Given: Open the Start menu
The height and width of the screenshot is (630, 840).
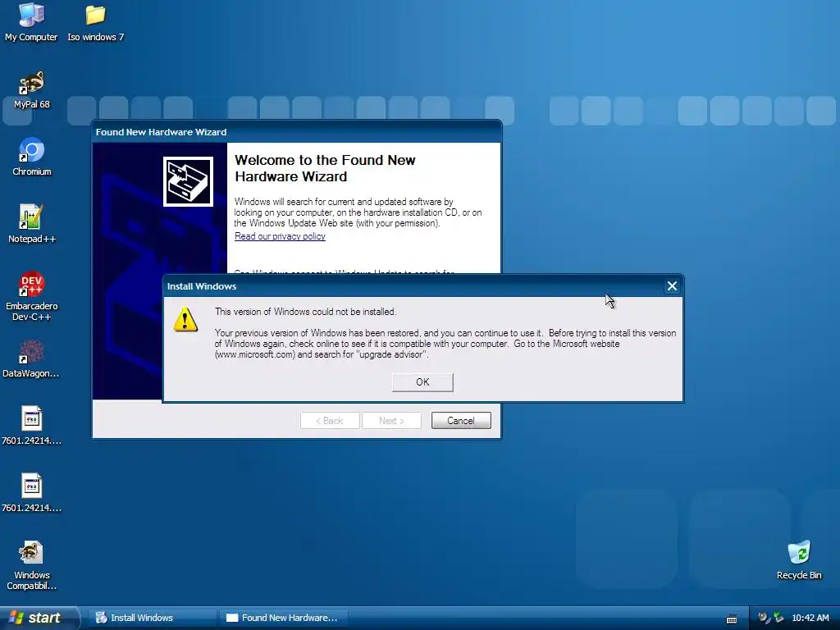Looking at the screenshot, I should point(39,618).
